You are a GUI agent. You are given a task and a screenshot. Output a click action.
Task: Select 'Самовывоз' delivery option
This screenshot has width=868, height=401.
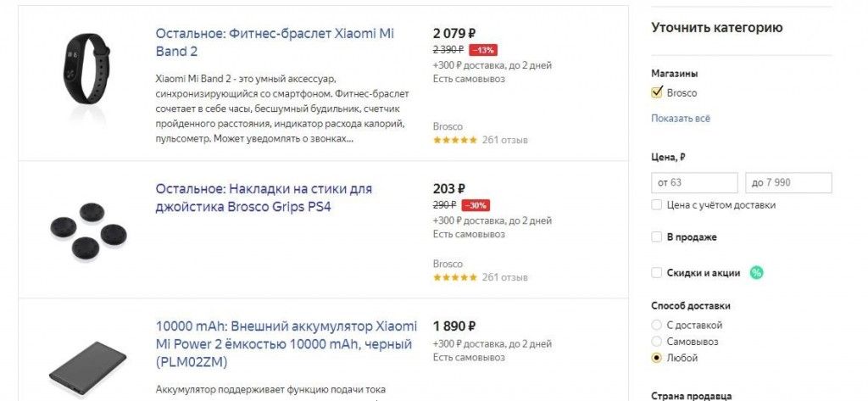coord(657,342)
